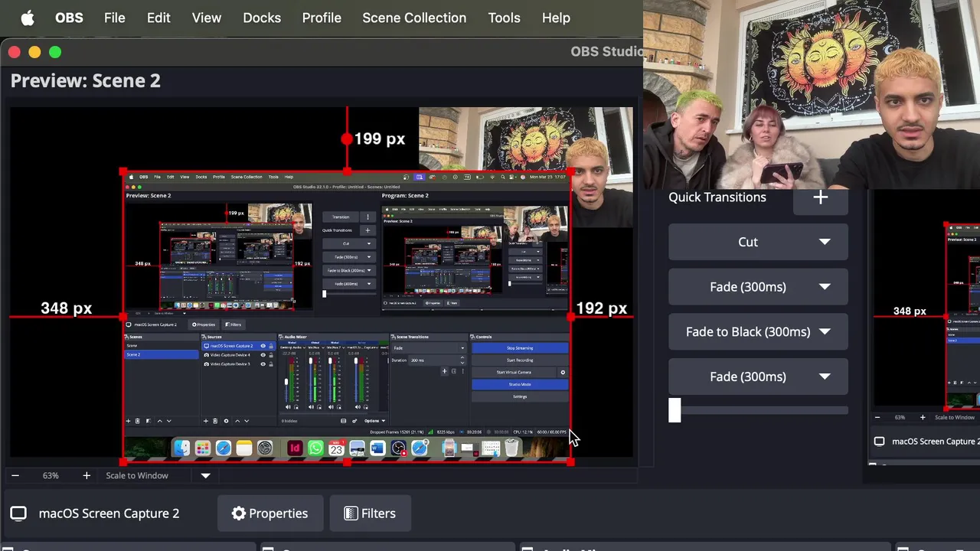Open the Cut quick transition dropdown
This screenshot has height=551, width=980.
coord(758,242)
